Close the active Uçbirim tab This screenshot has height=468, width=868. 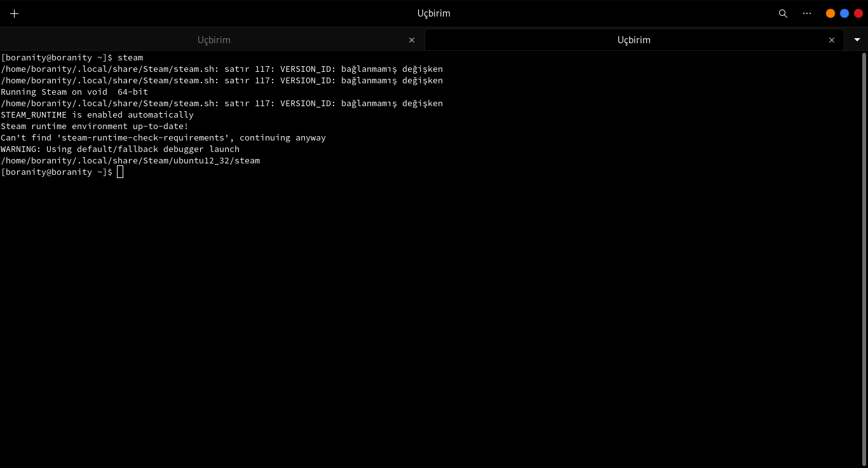pyautogui.click(x=832, y=39)
